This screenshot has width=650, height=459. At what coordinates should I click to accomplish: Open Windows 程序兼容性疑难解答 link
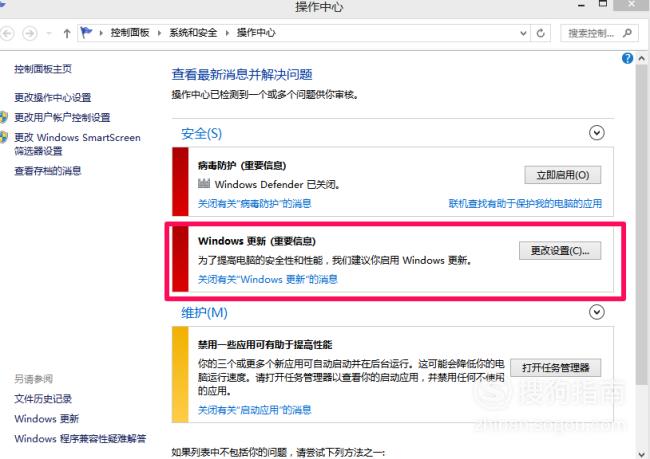pos(80,439)
